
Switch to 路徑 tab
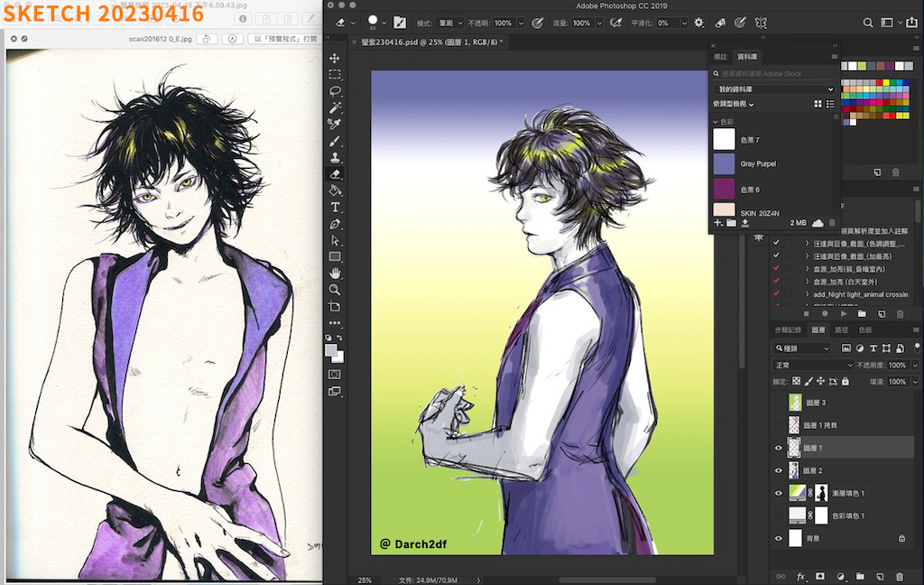842,330
